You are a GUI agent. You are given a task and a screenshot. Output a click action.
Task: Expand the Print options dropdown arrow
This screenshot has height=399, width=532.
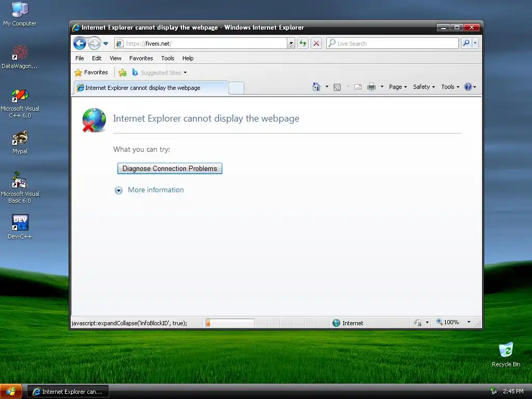[x=382, y=87]
